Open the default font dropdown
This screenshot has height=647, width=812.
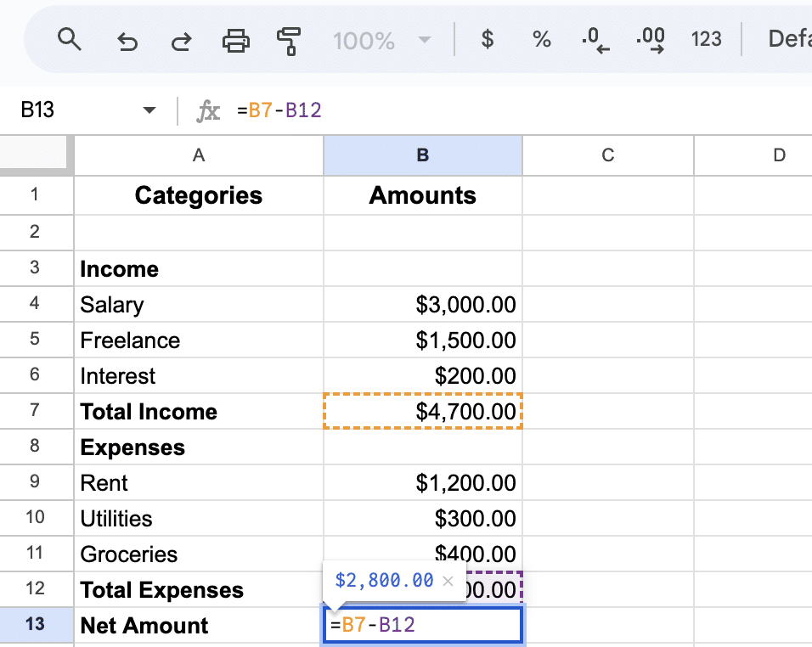click(x=789, y=39)
